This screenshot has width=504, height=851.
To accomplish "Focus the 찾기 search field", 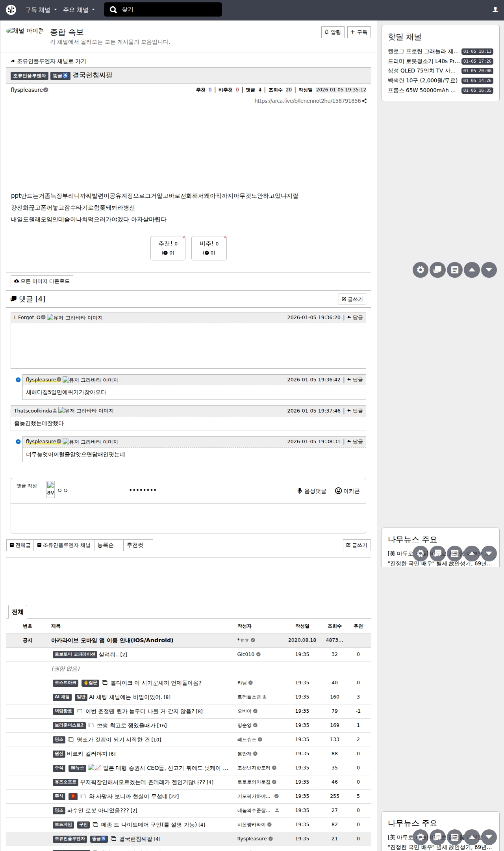I will [169, 10].
